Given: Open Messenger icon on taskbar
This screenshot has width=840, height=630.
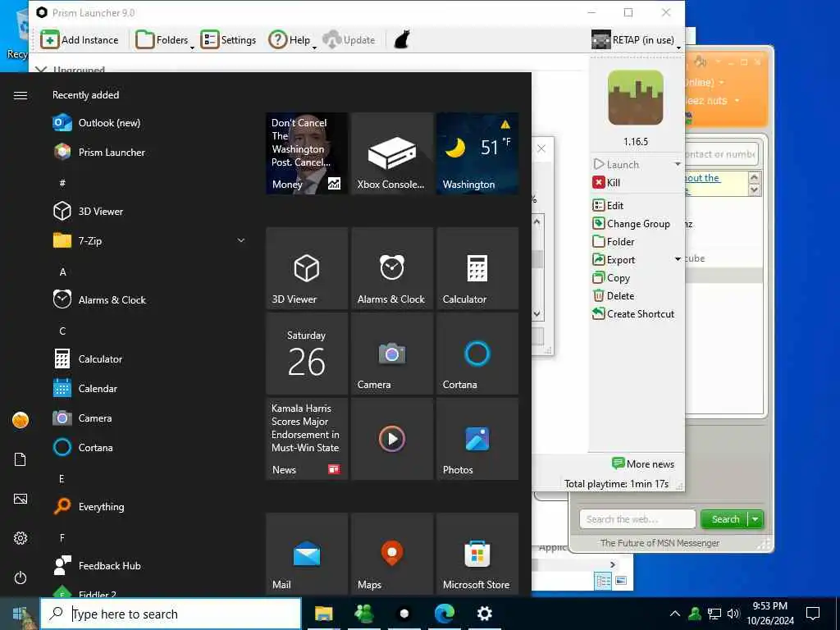Looking at the screenshot, I should tap(363, 614).
